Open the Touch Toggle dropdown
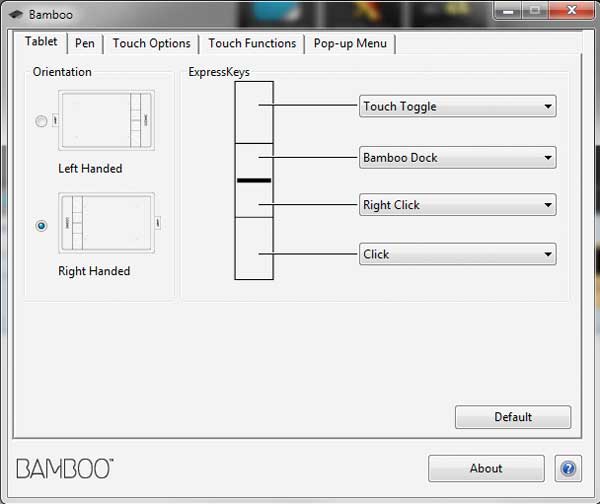 [458, 106]
